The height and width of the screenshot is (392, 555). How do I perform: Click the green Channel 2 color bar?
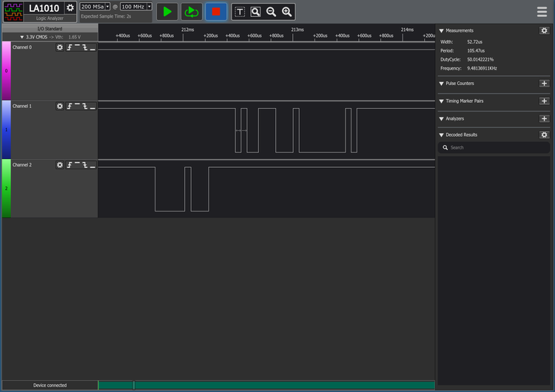coord(7,188)
